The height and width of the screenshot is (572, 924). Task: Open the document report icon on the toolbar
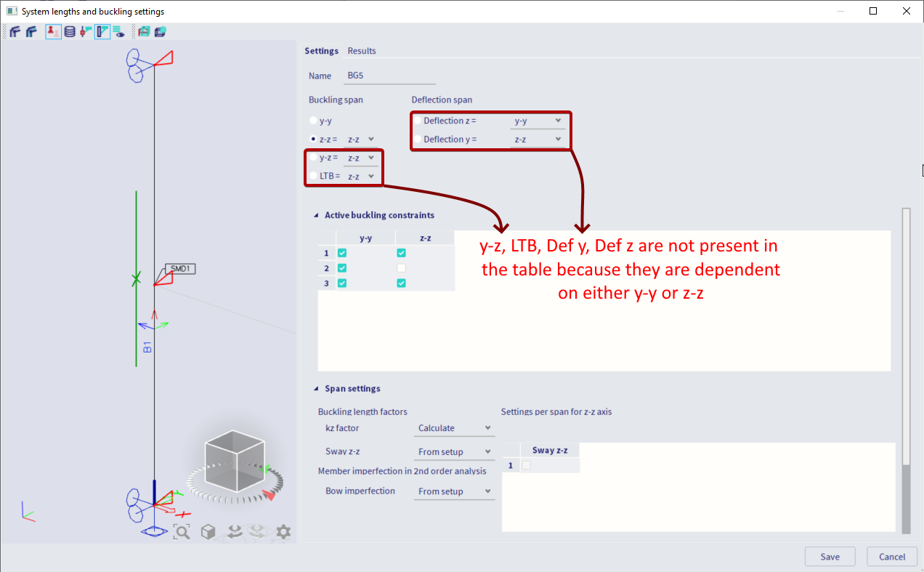pos(145,31)
